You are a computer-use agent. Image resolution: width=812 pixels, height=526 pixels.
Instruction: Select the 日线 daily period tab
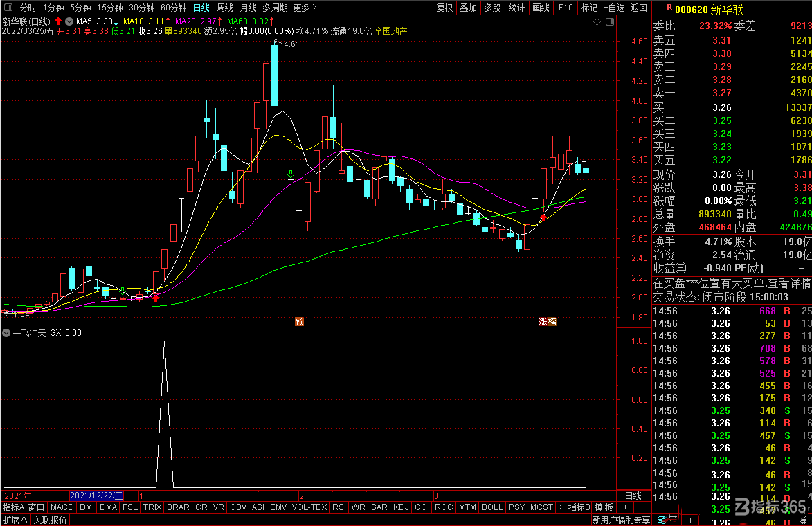(201, 8)
